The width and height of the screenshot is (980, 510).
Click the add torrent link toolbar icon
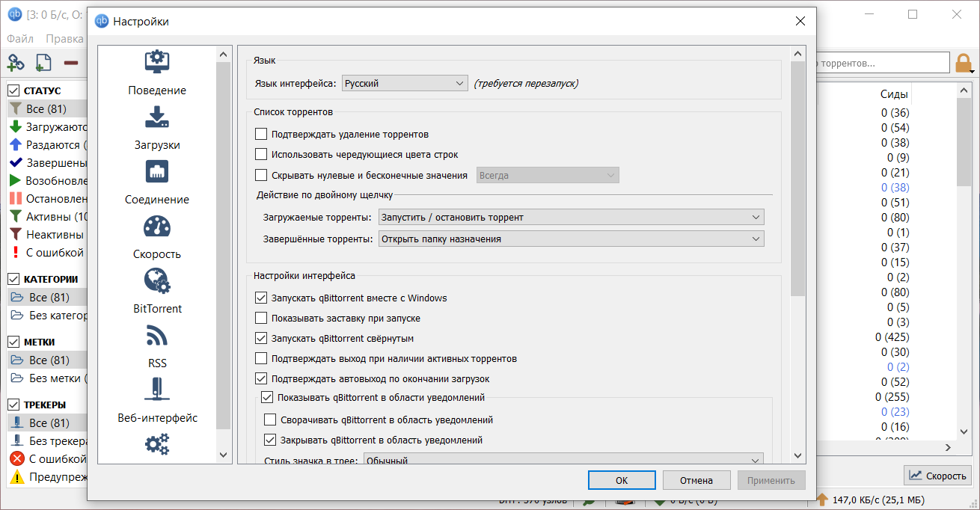point(16,63)
